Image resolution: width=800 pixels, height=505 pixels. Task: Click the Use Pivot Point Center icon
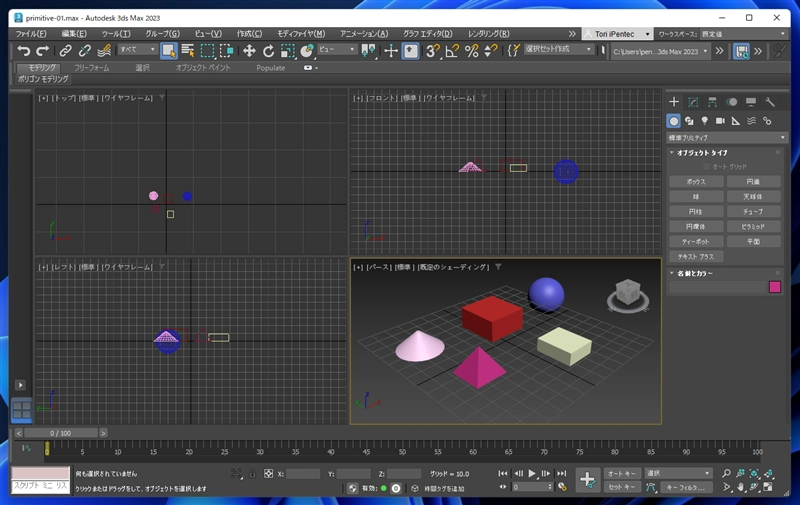[x=368, y=50]
